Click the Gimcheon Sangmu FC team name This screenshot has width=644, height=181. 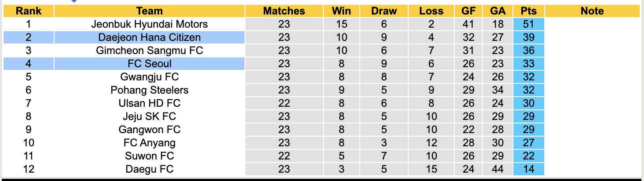point(149,51)
